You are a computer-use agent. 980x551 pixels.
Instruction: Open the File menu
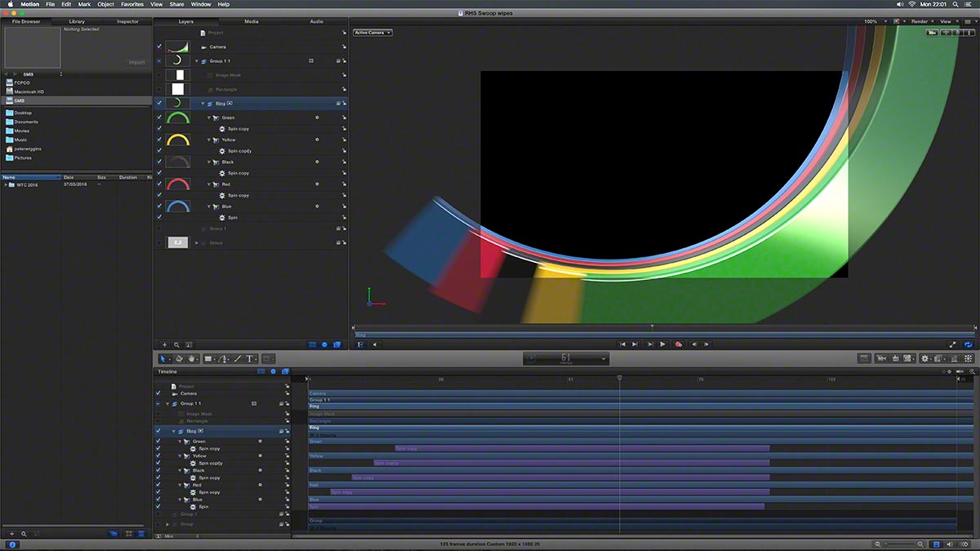pyautogui.click(x=50, y=4)
